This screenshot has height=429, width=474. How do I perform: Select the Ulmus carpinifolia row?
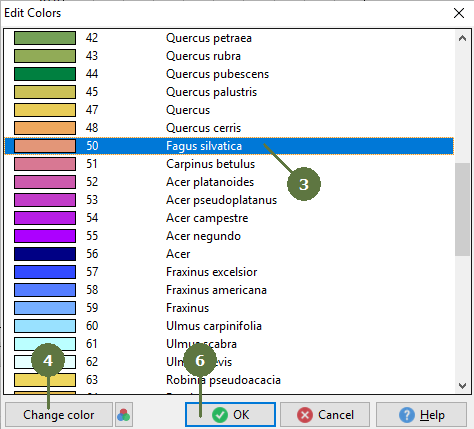[229, 326]
